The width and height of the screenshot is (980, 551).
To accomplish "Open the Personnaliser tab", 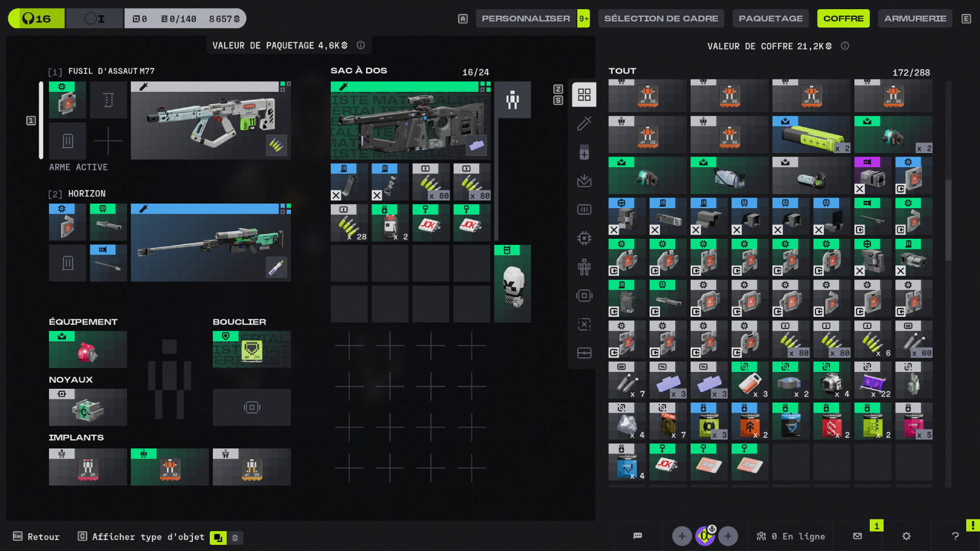I will [526, 18].
